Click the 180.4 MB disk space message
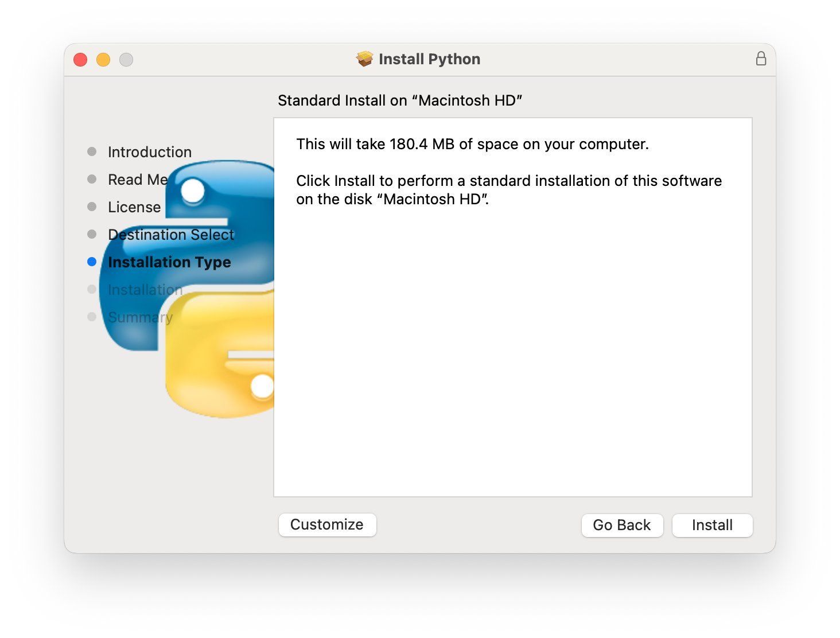Image resolution: width=840 pixels, height=638 pixels. tap(472, 144)
